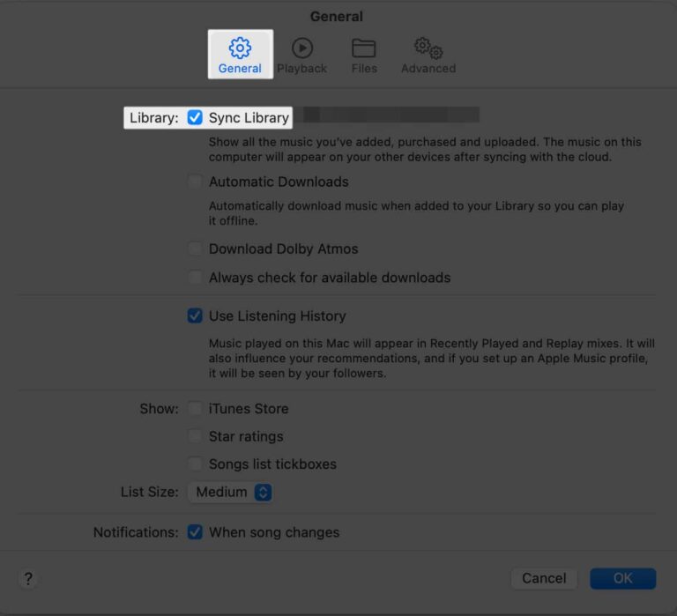Enable Download Dolby Atmos option

click(x=195, y=249)
